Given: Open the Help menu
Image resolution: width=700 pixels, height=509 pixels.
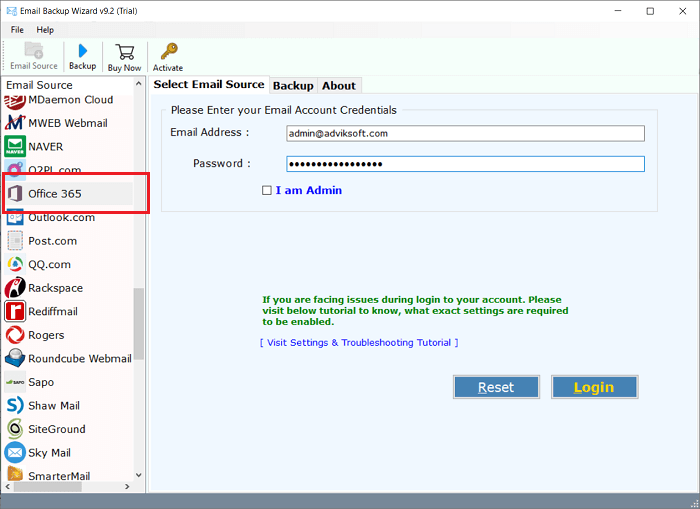Looking at the screenshot, I should [x=45, y=30].
